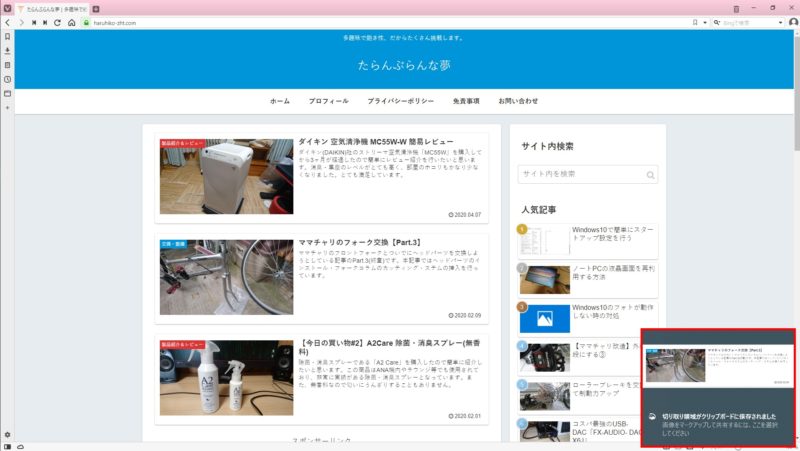Click the A2Care spray bottles thumbnail
Image resolution: width=800 pixels, height=451 pixels.
click(227, 378)
